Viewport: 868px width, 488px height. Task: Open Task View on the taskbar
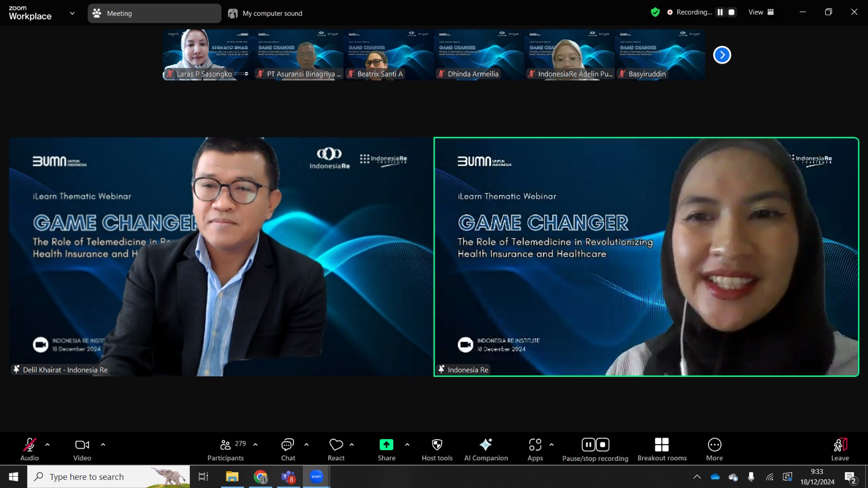tap(203, 477)
